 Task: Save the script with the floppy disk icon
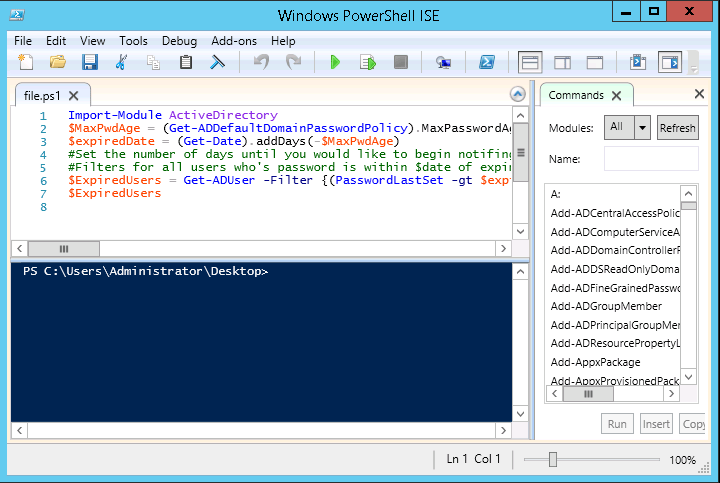pyautogui.click(x=90, y=62)
